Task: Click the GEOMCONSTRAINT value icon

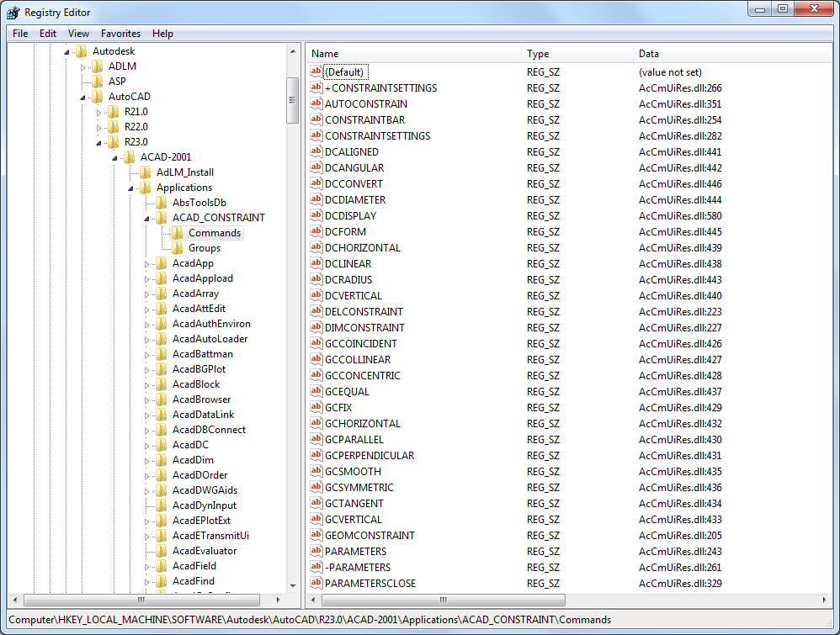Action: point(316,535)
